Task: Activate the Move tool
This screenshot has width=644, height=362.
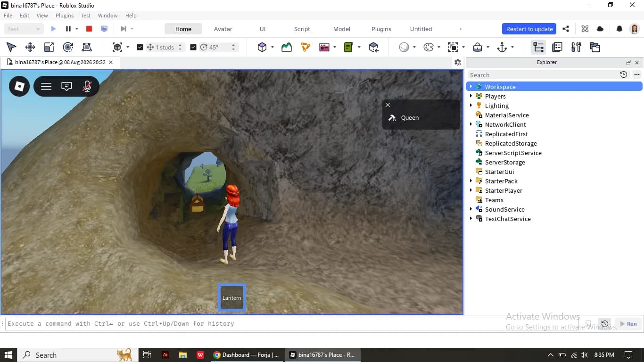Action: 30,47
